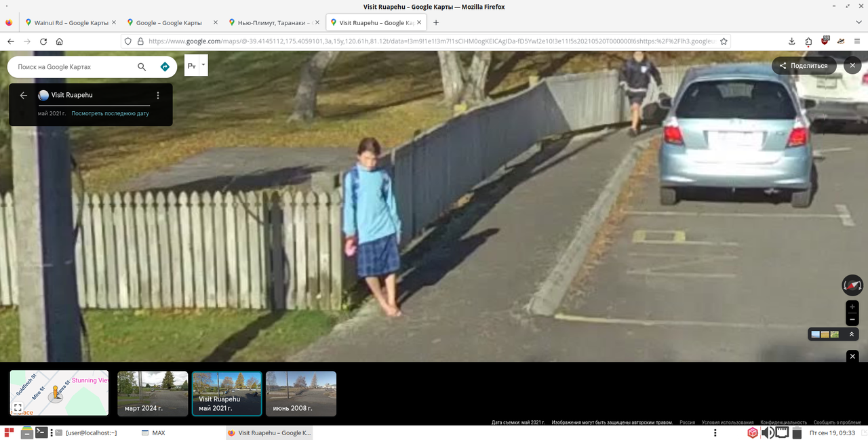Click the Firefox View icon
Viewport: 868px width, 440px height.
click(9, 22)
